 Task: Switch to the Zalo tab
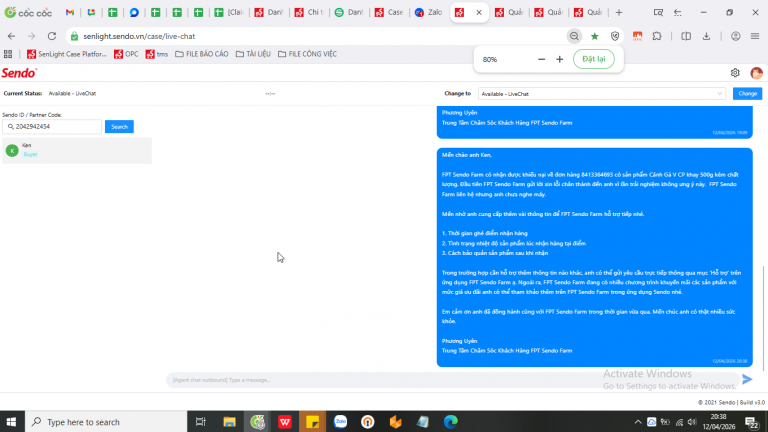click(429, 13)
